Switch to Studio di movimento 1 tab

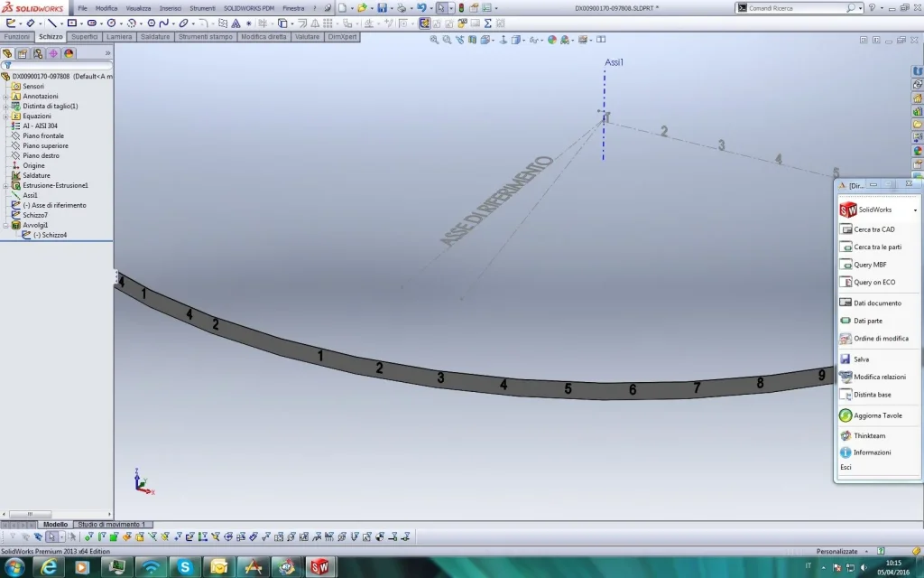111,525
